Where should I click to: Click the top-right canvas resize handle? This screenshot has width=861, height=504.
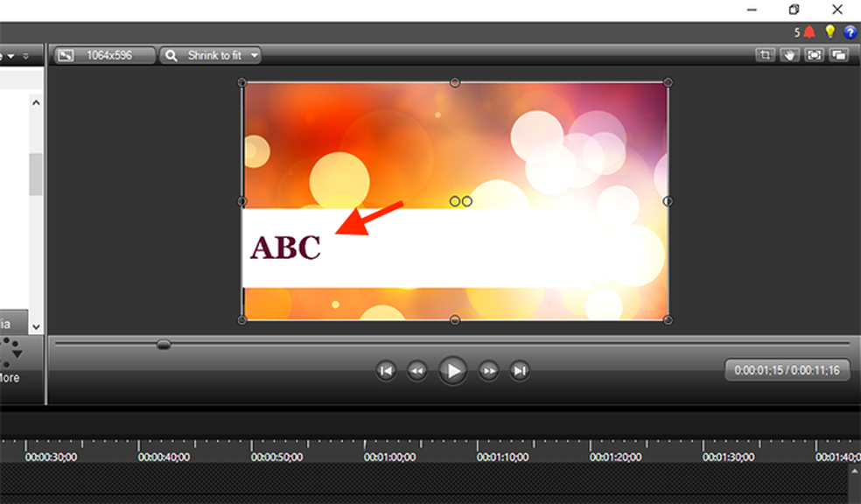coord(668,82)
